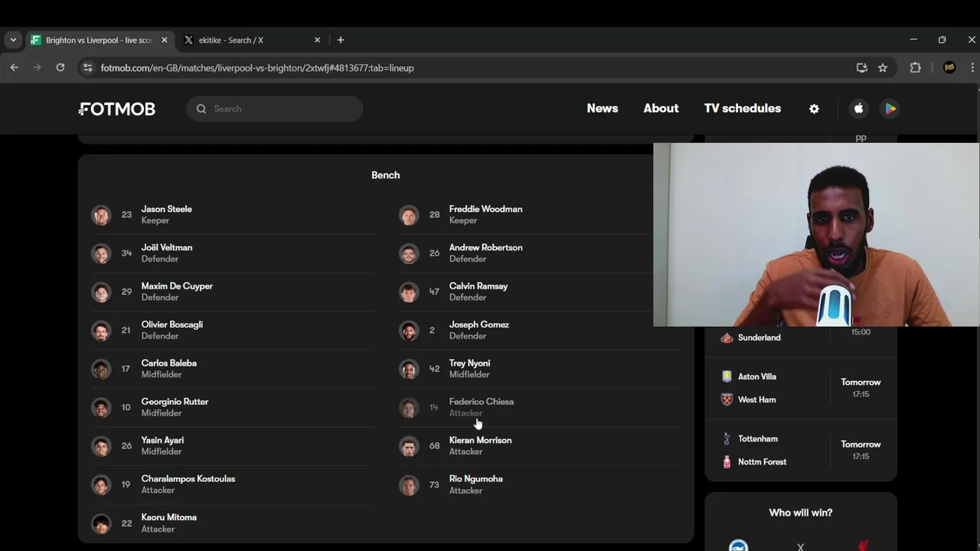Click Kaoru Mitoma's player photo
980x551 pixels.
click(101, 523)
